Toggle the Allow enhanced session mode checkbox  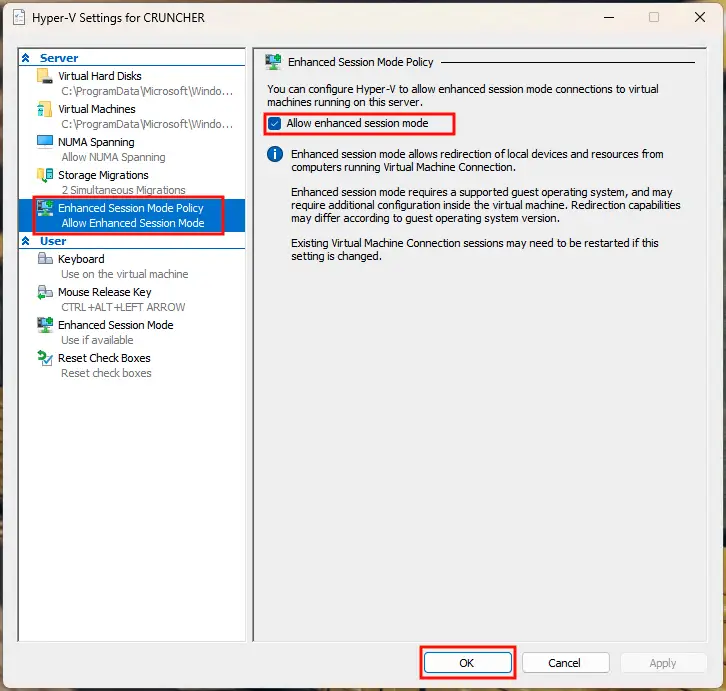tap(275, 124)
